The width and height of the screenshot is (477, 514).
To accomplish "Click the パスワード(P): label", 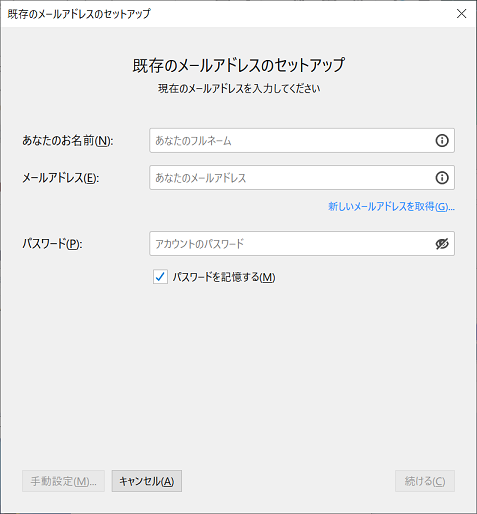I will pyautogui.click(x=52, y=244).
